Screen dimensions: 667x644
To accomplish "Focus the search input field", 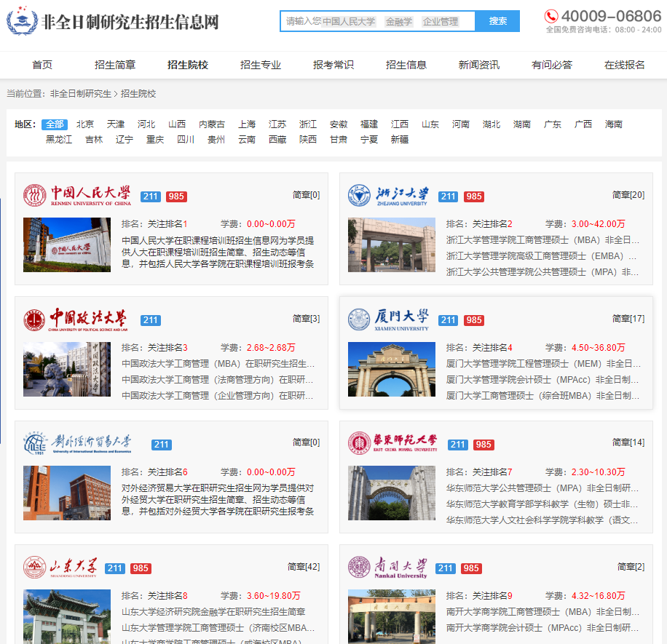I will [x=302, y=22].
